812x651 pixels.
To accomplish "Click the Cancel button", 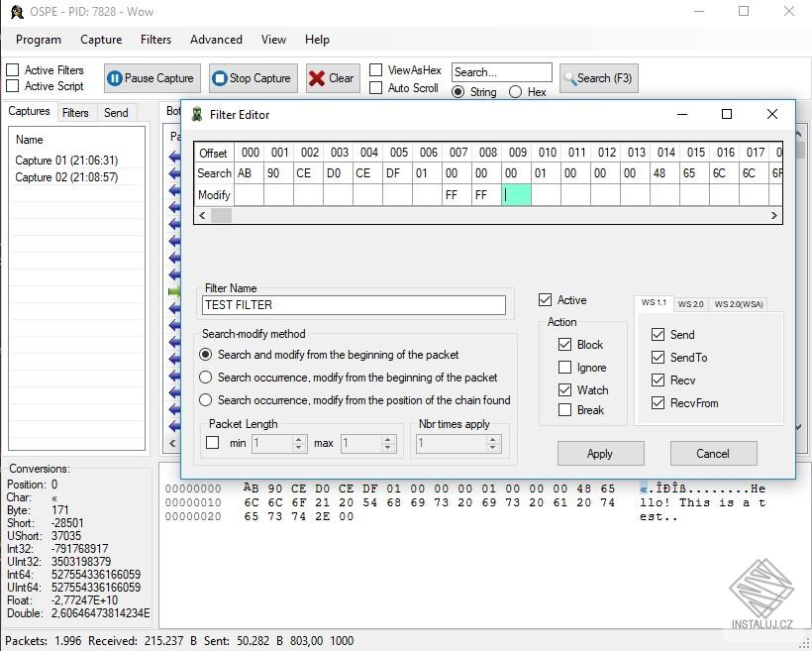I will click(x=713, y=453).
